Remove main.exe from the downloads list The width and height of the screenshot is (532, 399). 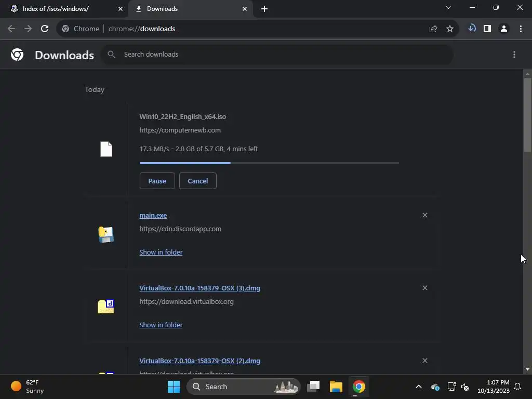point(425,215)
